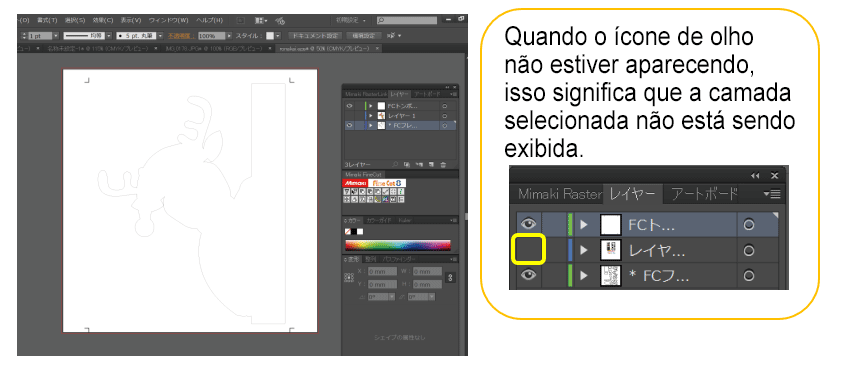
Task: Expand the top FCト layer triangle in enlarged panel
Action: coord(584,225)
